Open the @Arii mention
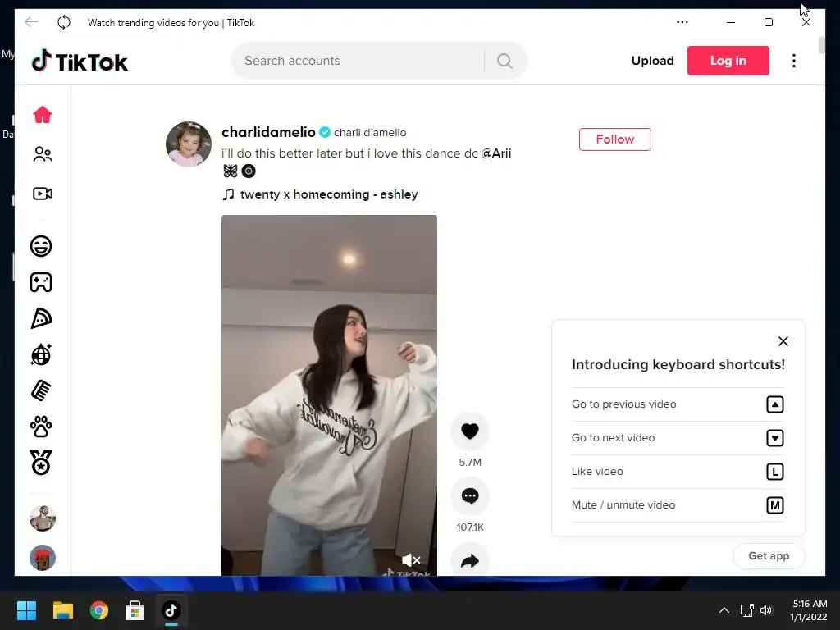 pyautogui.click(x=496, y=153)
